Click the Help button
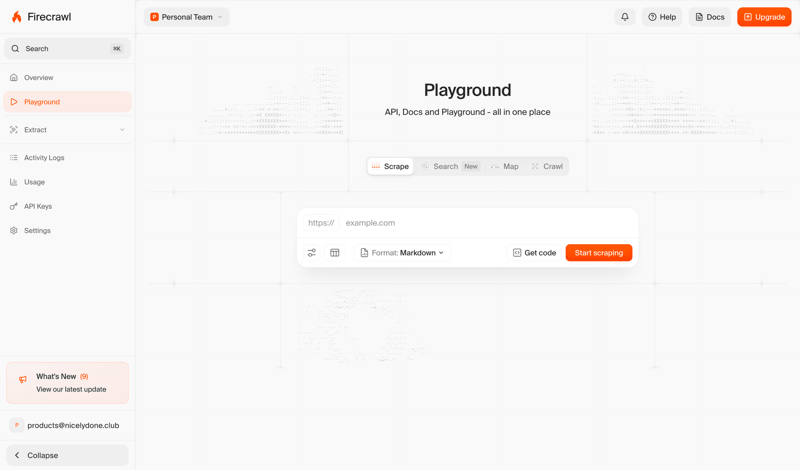Viewport: 800px width, 470px height. pyautogui.click(x=662, y=17)
